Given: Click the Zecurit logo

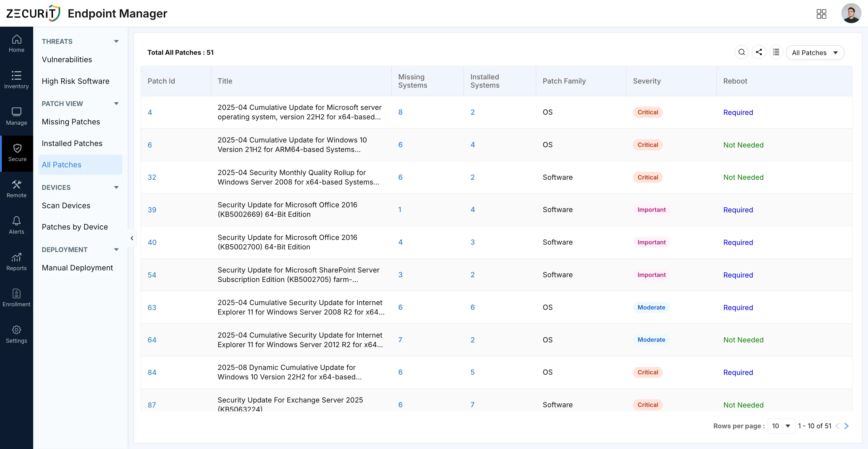Looking at the screenshot, I should [33, 13].
